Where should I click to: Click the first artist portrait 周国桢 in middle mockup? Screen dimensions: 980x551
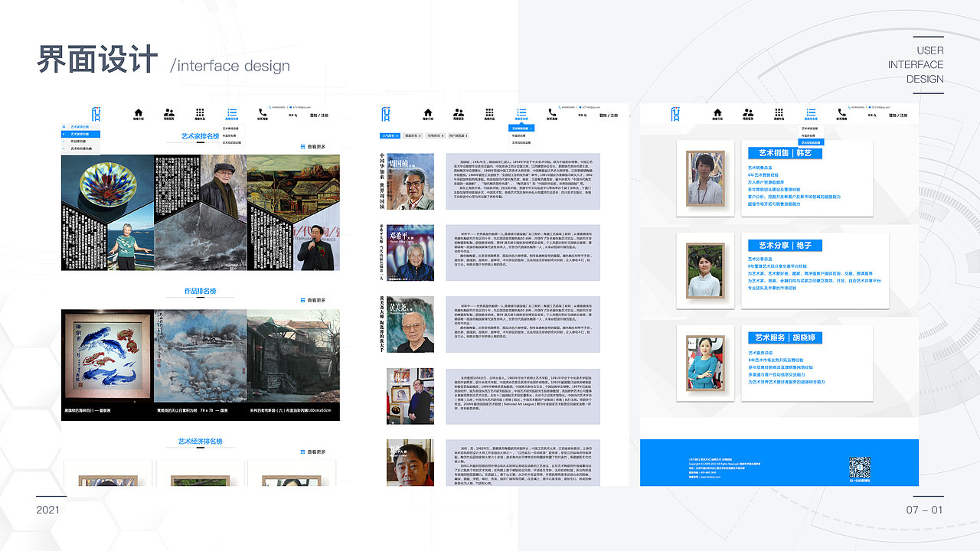point(410,181)
